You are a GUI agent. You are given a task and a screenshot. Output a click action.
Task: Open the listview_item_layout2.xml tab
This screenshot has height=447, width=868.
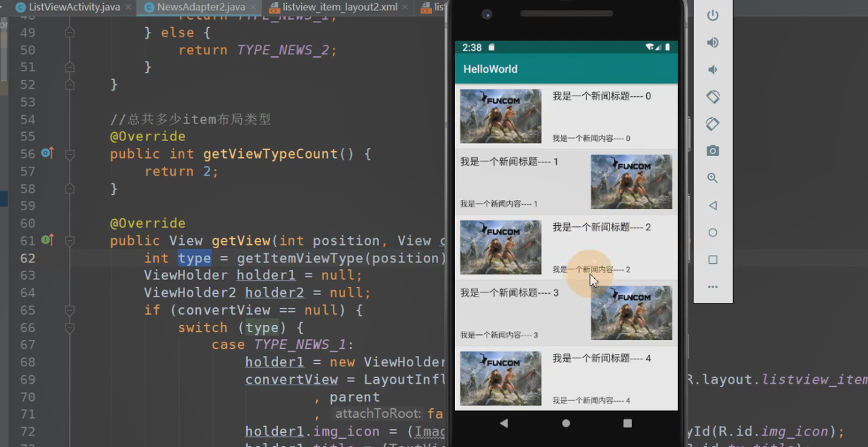(x=340, y=7)
